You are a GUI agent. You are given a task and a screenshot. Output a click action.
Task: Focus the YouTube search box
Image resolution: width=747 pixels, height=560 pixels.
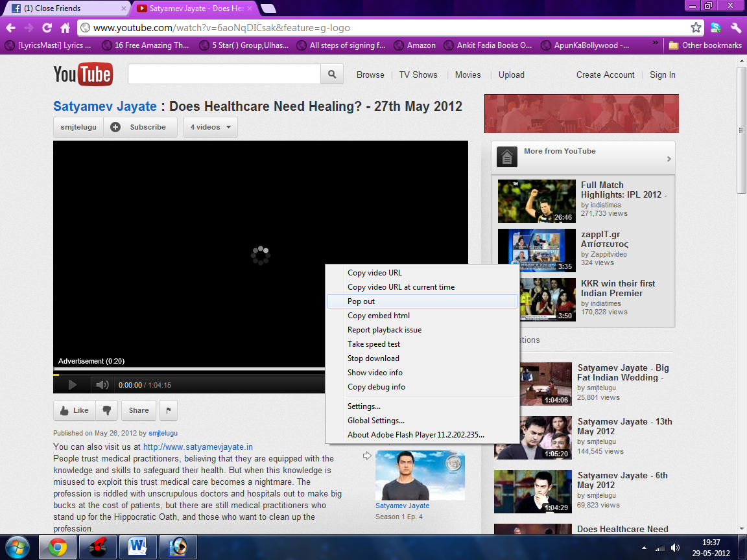point(224,75)
